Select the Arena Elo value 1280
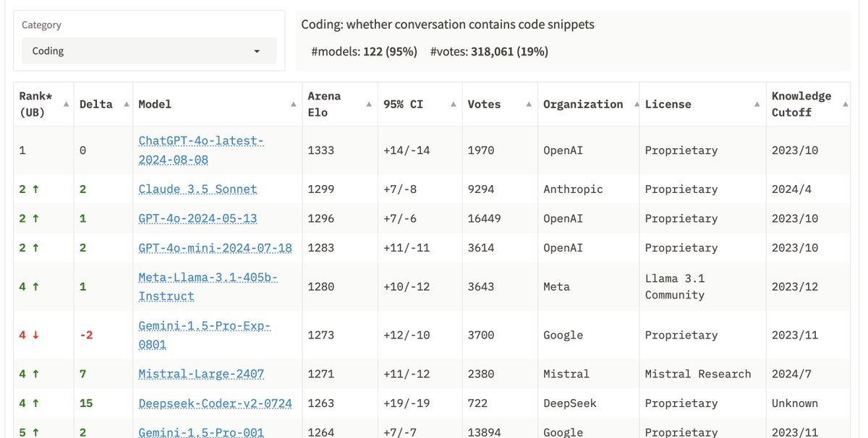The image size is (868, 438). click(321, 287)
